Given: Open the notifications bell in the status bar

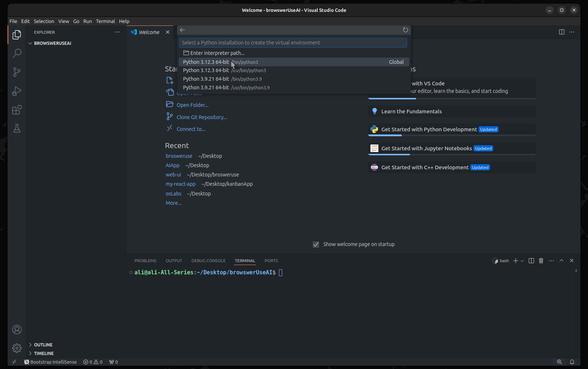Looking at the screenshot, I should [x=572, y=362].
